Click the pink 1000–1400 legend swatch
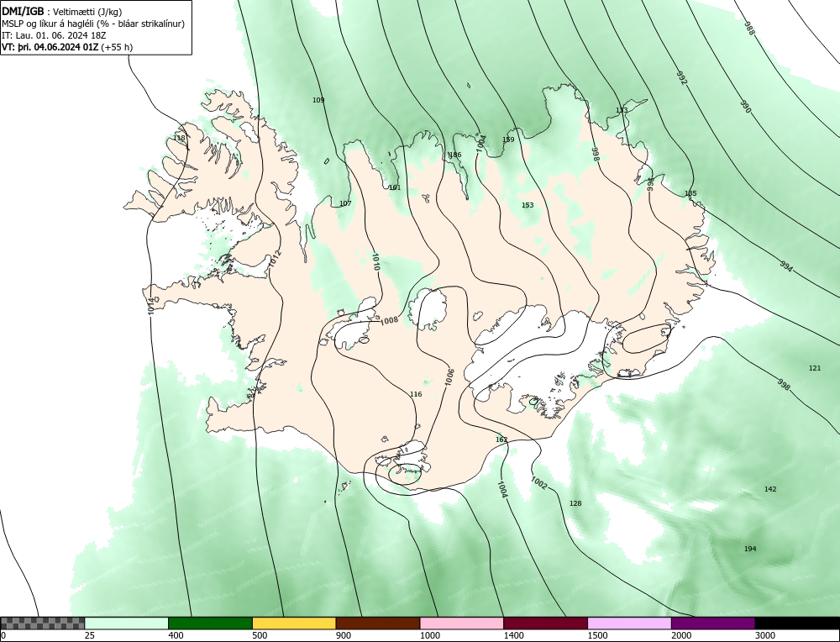The height and width of the screenshot is (642, 840). [x=462, y=623]
